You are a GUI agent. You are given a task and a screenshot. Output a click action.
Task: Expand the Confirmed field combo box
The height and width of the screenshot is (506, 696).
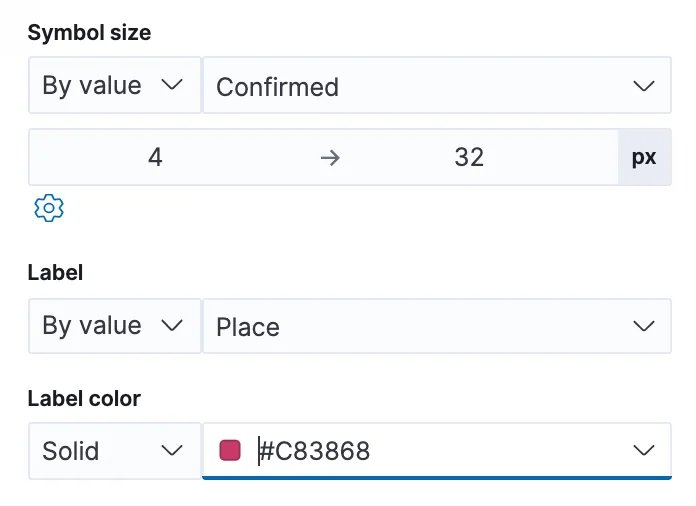coord(420,86)
